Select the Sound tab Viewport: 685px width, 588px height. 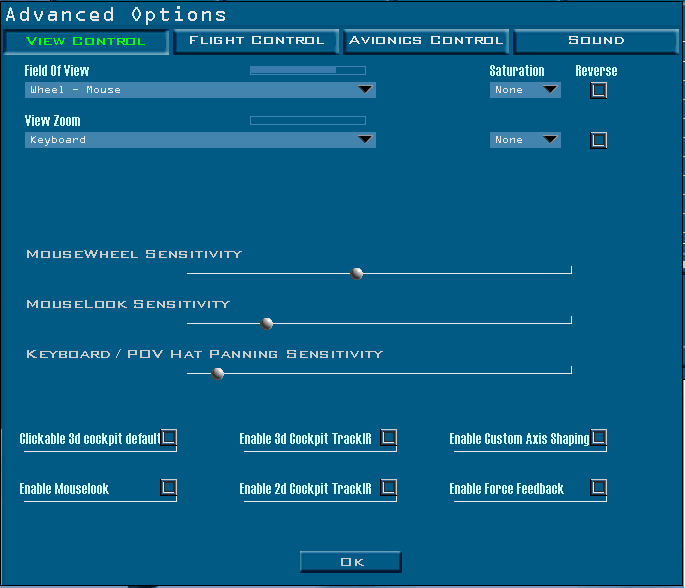click(596, 41)
